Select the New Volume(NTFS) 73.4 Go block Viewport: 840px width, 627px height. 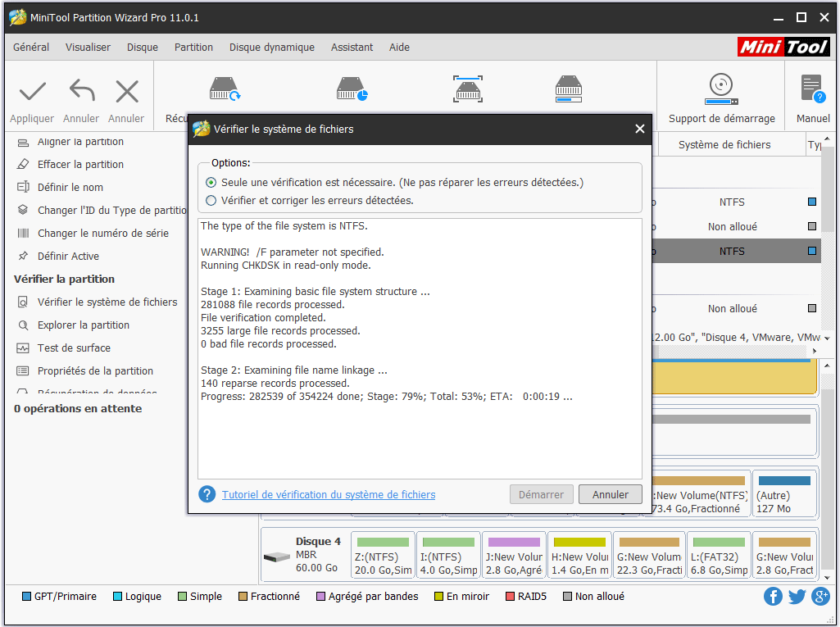pos(701,494)
